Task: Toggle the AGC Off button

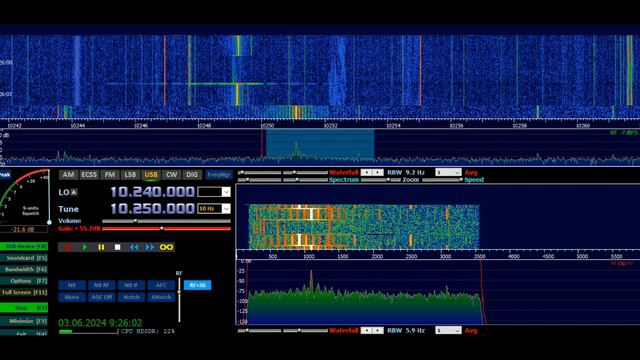Action: pos(102,297)
